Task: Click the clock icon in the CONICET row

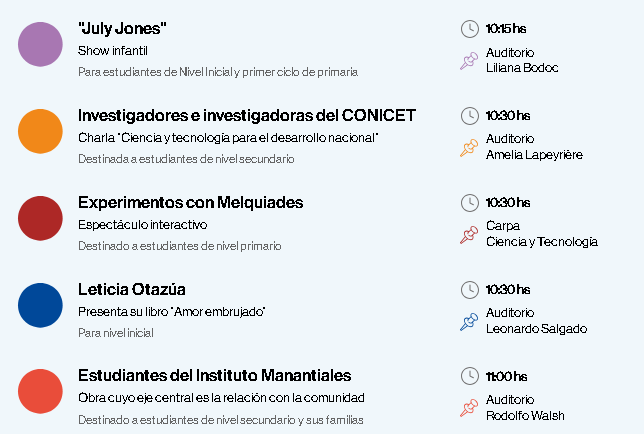Action: (469, 116)
